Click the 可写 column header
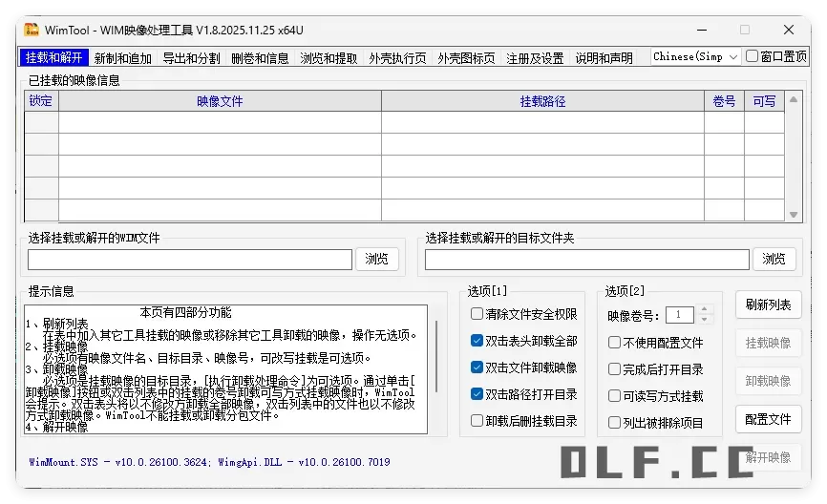 coord(764,100)
